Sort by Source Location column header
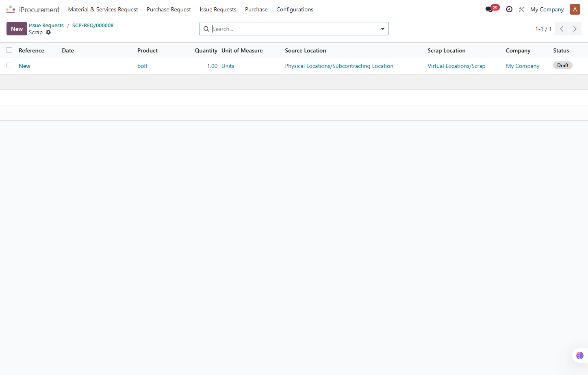Image resolution: width=588 pixels, height=375 pixels. tap(306, 50)
